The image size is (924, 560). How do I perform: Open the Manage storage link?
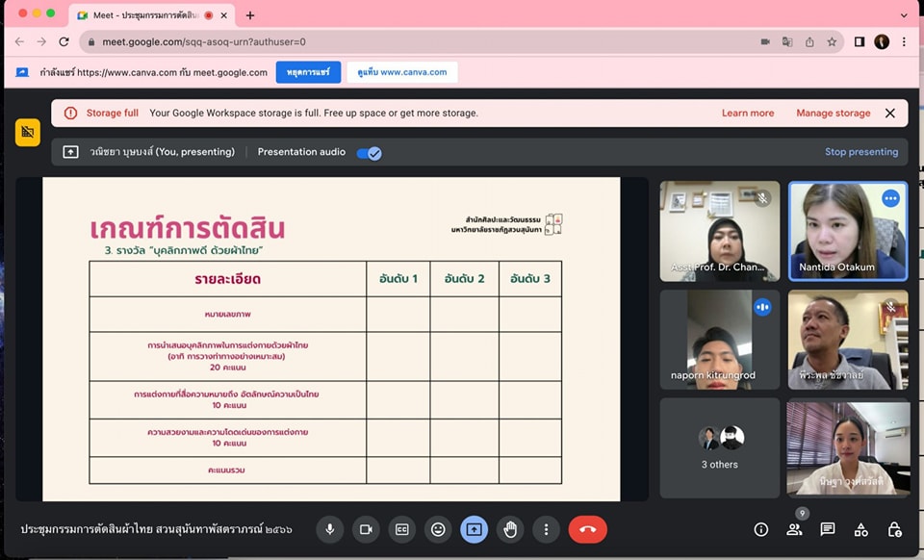[833, 114]
